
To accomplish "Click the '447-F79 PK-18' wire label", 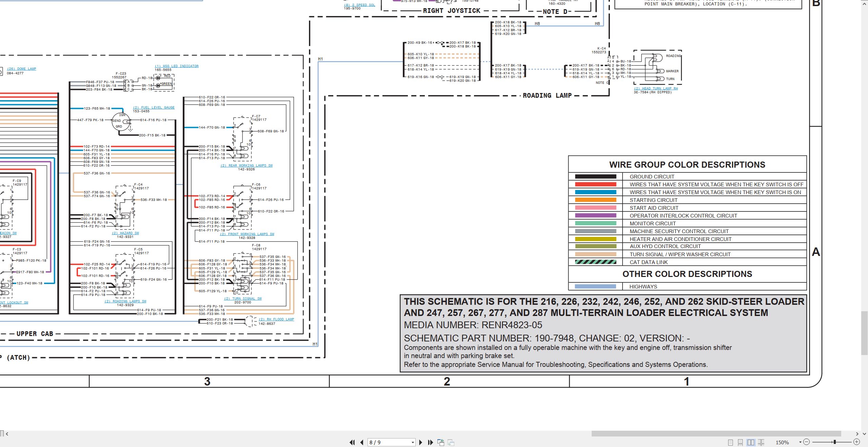I will [90, 120].
